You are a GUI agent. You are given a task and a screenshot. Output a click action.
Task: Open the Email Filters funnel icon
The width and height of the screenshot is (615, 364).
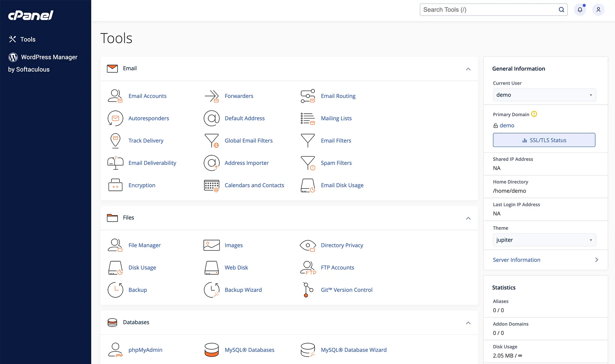point(308,141)
